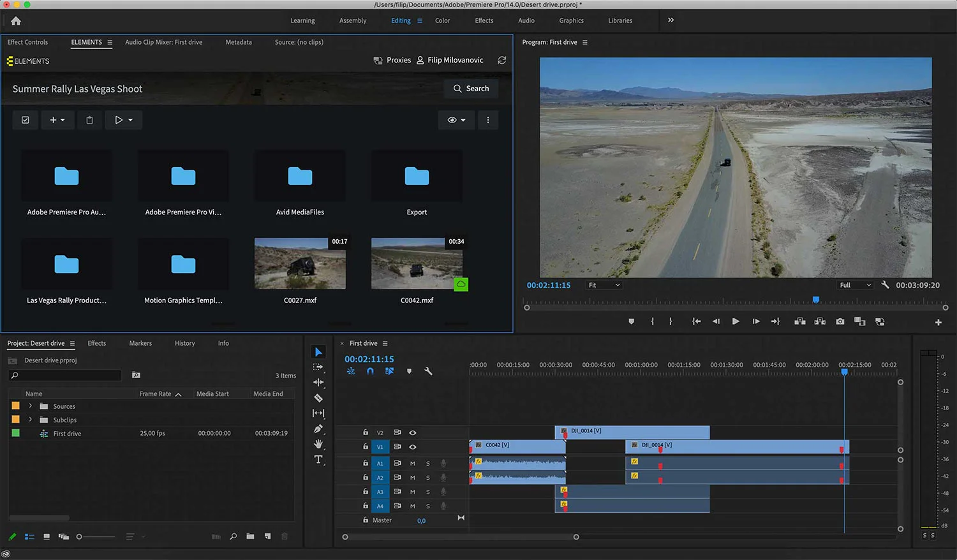
Task: Open the Program monitor wrench settings
Action: click(x=885, y=285)
